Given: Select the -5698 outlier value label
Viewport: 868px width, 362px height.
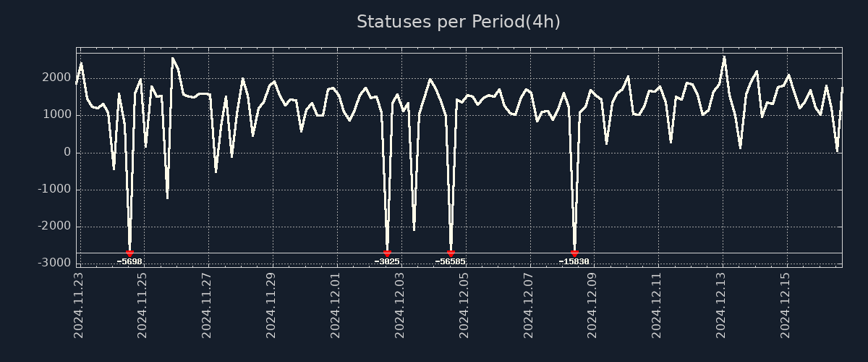Looking at the screenshot, I should tap(130, 261).
